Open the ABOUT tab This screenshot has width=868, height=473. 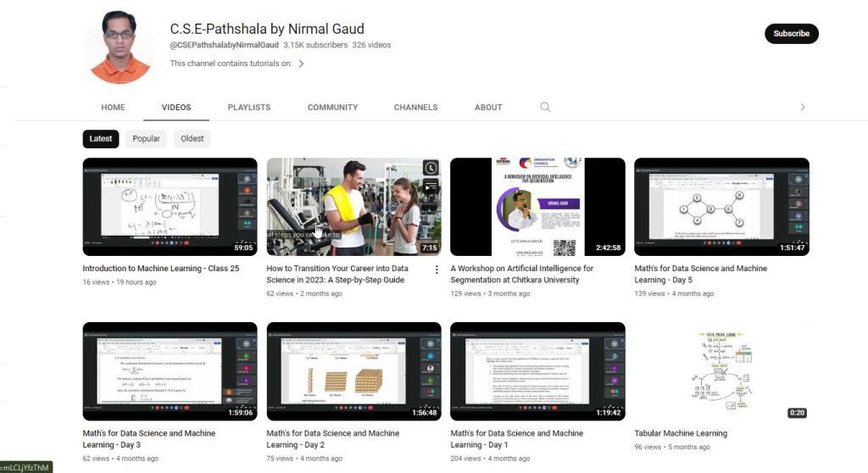[488, 108]
